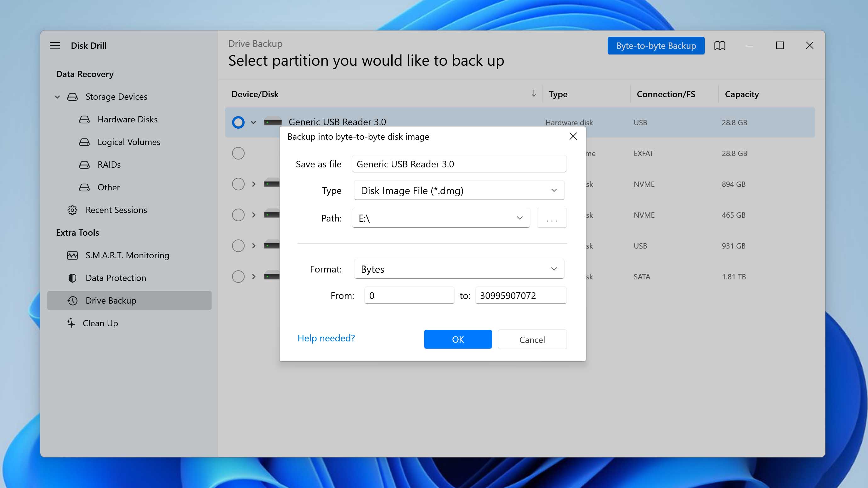Expand the USB 931 GB disk row

[x=254, y=246]
